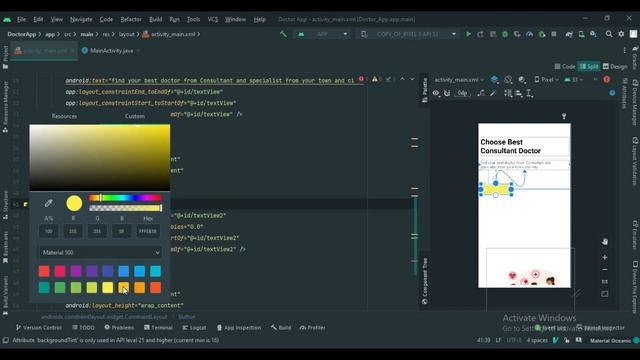This screenshot has height=360, width=640.
Task: Open the Version Control tool window
Action: [x=39, y=327]
